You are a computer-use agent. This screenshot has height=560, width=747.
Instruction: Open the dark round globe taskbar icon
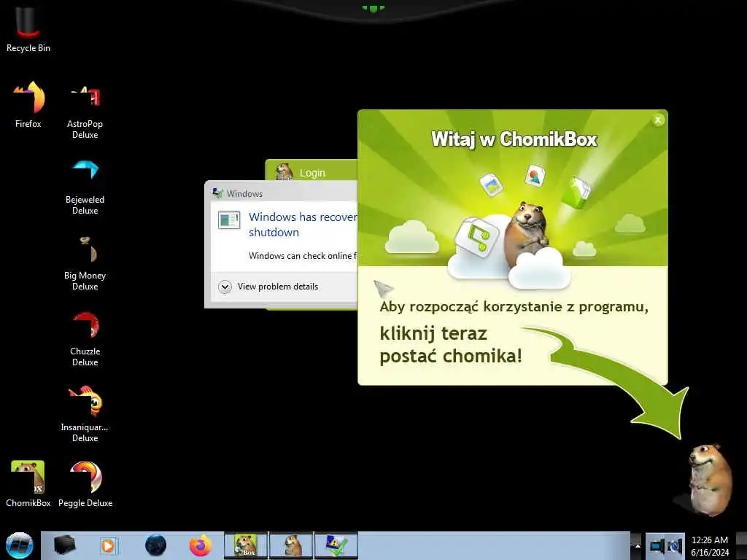coord(155,545)
